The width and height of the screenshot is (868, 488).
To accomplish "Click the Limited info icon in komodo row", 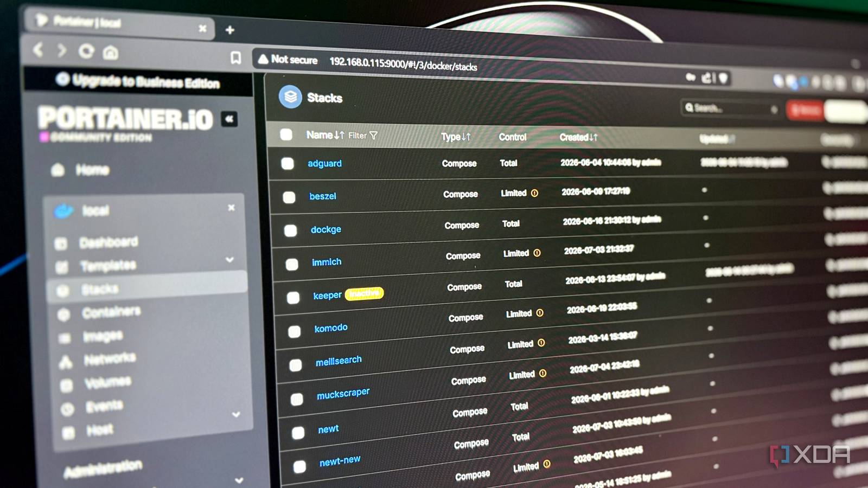I will 540,313.
